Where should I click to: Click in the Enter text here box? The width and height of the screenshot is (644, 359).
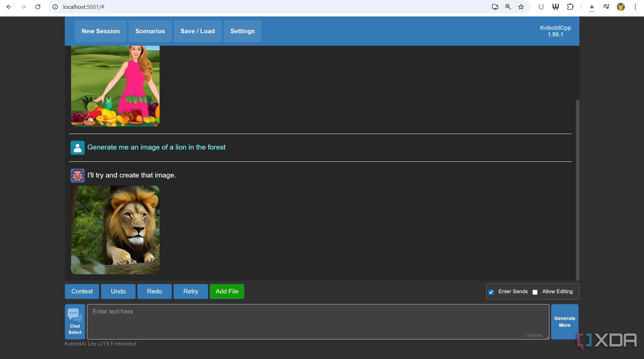(318, 322)
